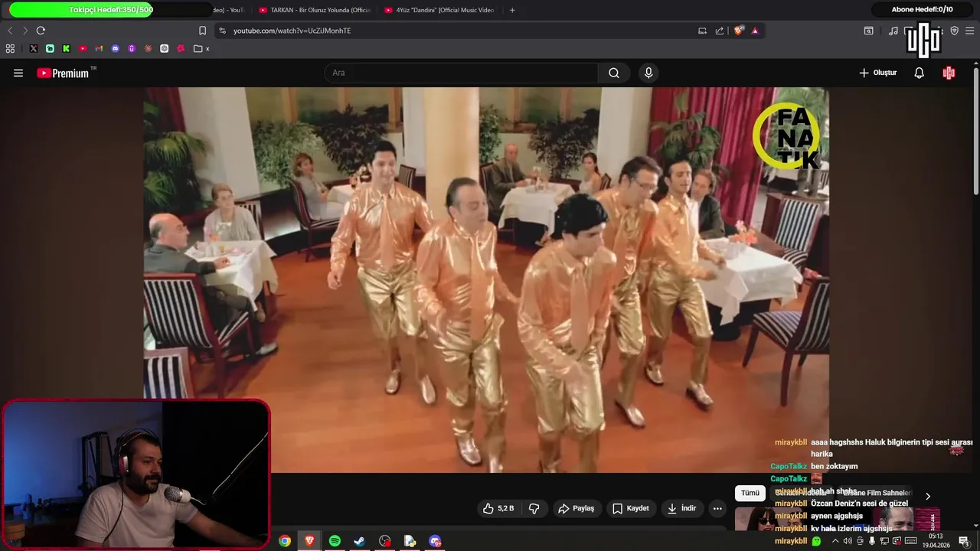Open site settings icon in address bar

(x=222, y=31)
